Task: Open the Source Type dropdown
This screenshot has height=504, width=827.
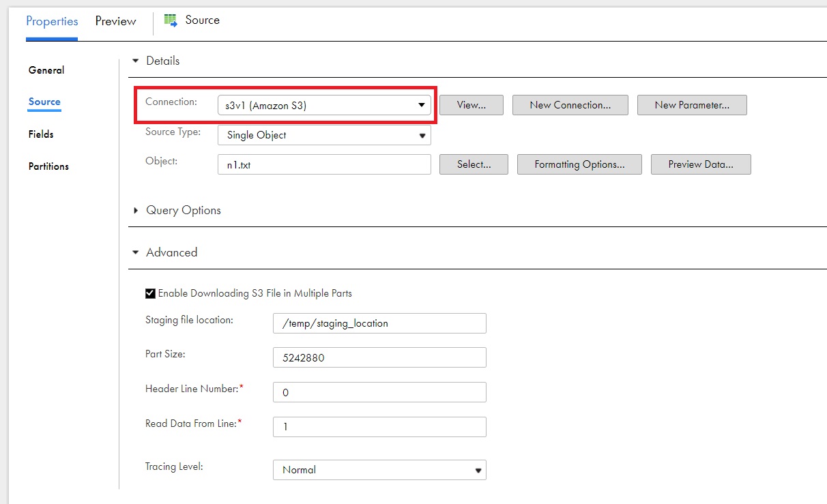Action: [324, 135]
